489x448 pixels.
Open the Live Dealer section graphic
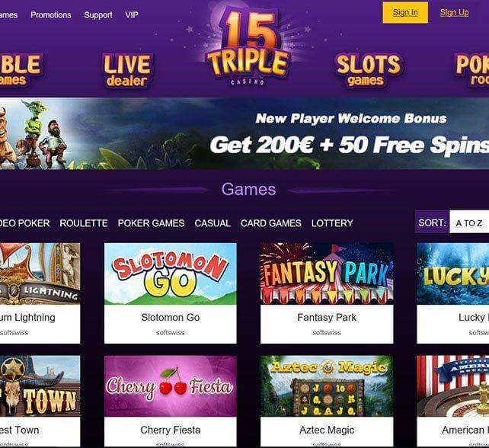(127, 71)
